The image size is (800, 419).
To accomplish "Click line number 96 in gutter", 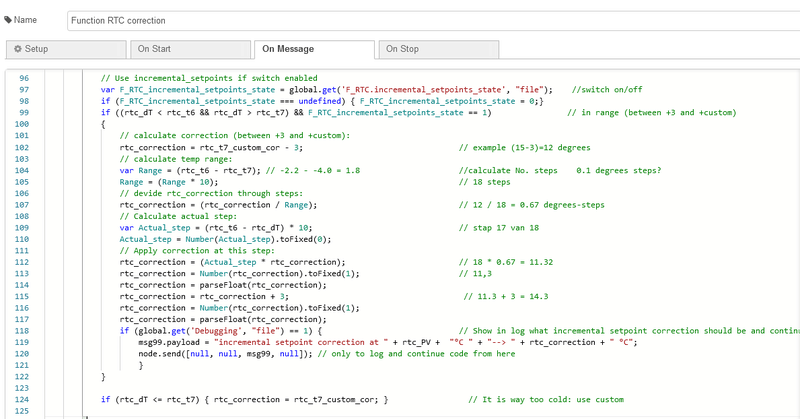I will pos(24,78).
